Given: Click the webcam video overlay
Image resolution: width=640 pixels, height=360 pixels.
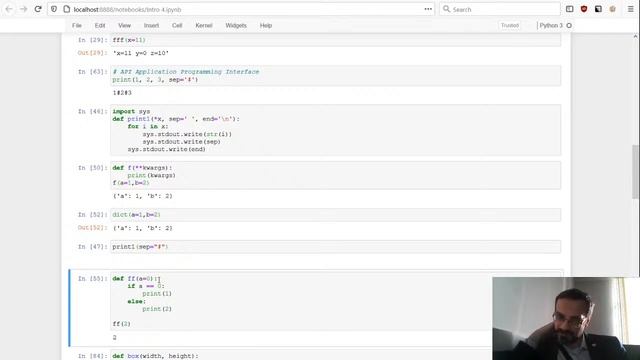Looking at the screenshot, I should pyautogui.click(x=566, y=318).
